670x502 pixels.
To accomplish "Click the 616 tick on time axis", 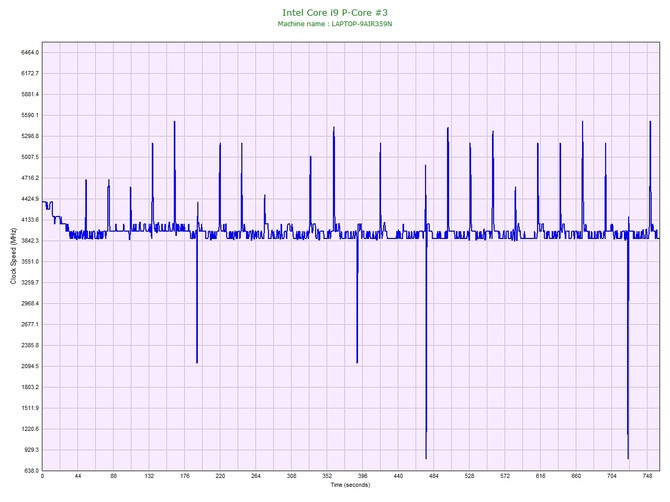I will click(x=541, y=476).
